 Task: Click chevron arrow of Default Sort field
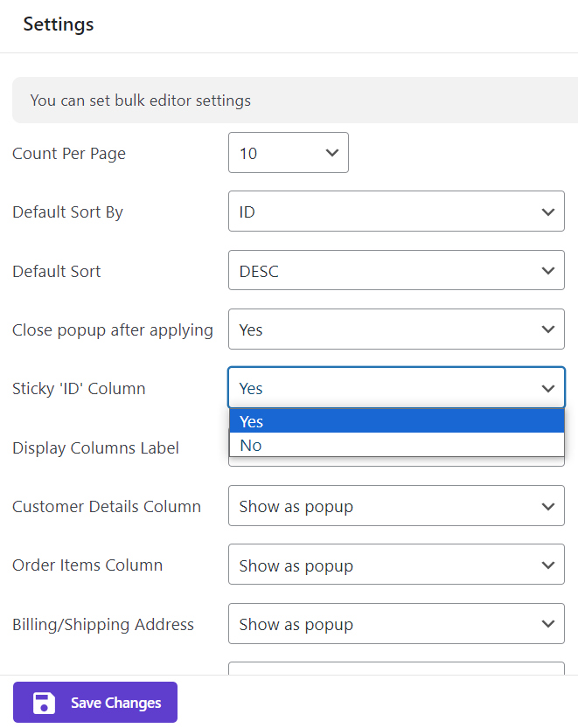(x=547, y=271)
